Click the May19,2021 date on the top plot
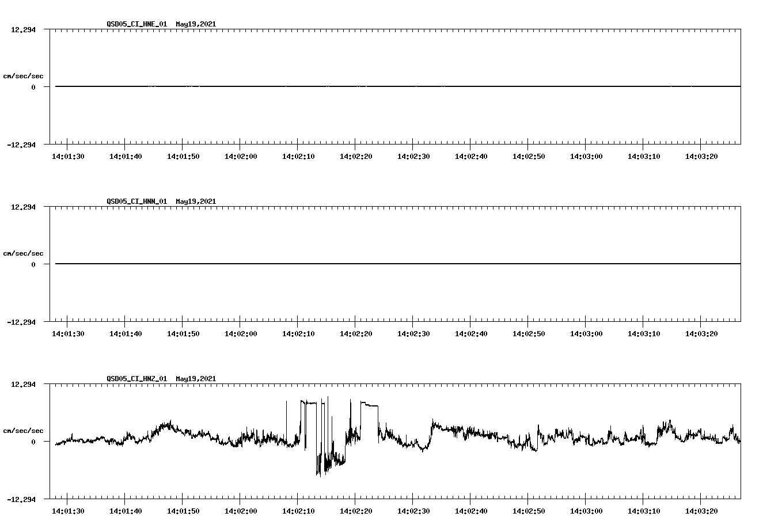This screenshot has height=532, width=782. [196, 24]
